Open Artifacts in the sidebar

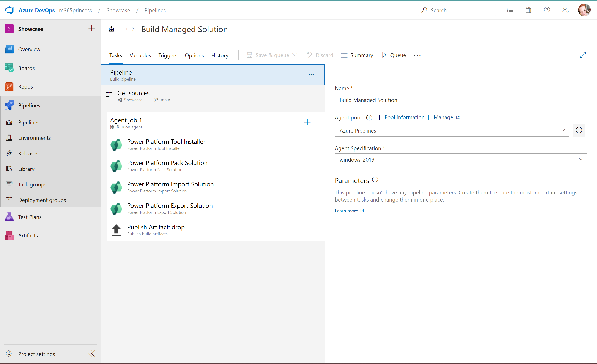50,236
